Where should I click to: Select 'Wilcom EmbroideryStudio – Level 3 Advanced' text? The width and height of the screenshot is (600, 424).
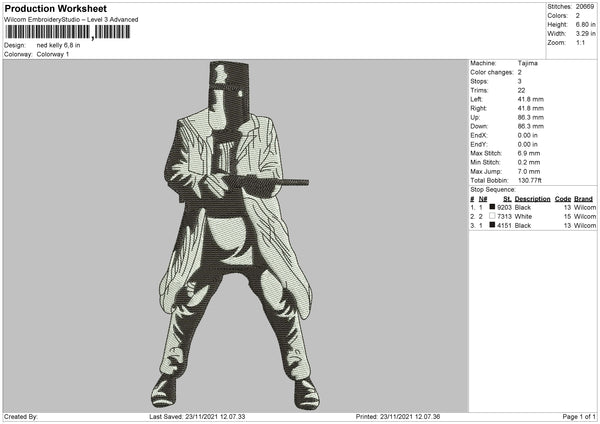click(71, 20)
